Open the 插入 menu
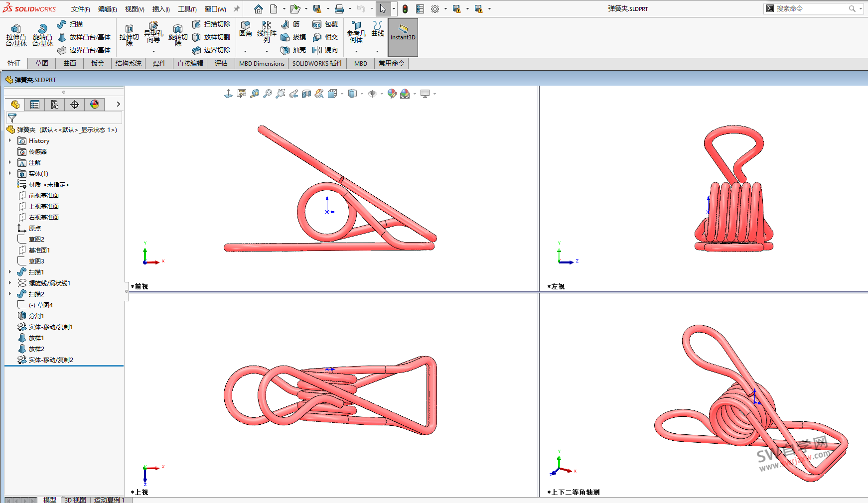The image size is (868, 503). coord(160,9)
